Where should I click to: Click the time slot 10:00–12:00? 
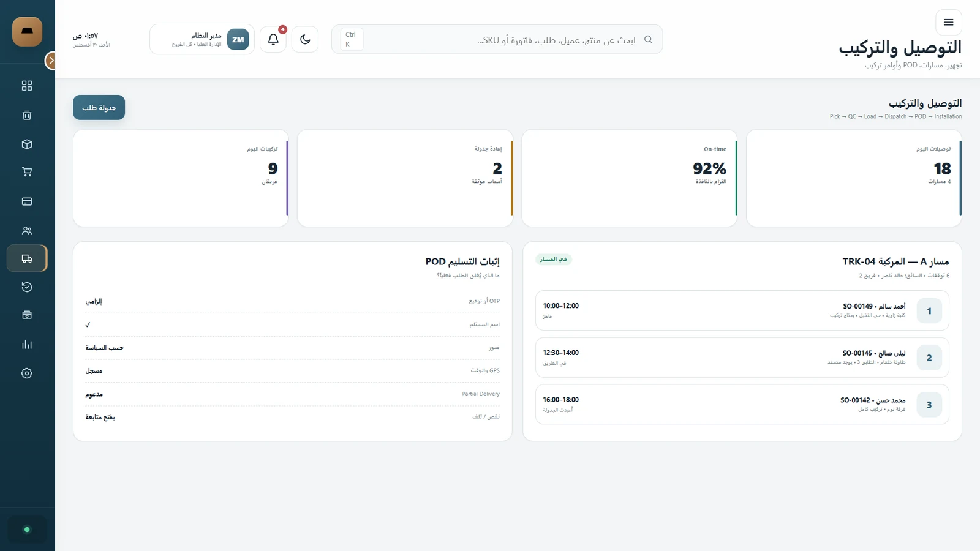pyautogui.click(x=560, y=305)
